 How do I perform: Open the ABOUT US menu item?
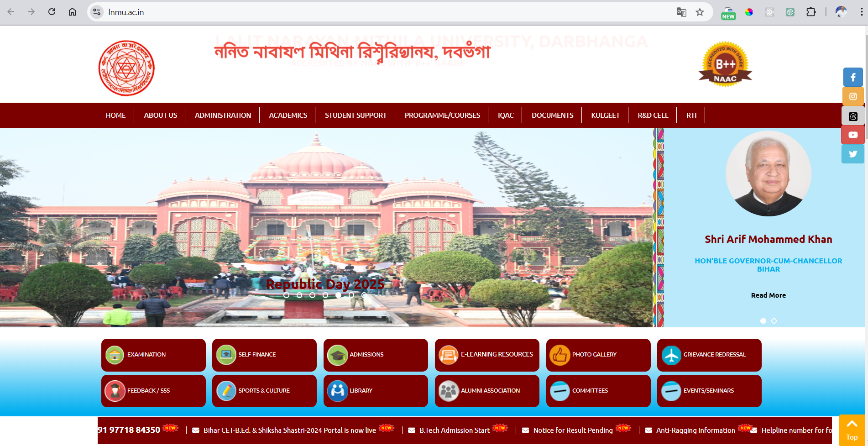click(x=160, y=115)
